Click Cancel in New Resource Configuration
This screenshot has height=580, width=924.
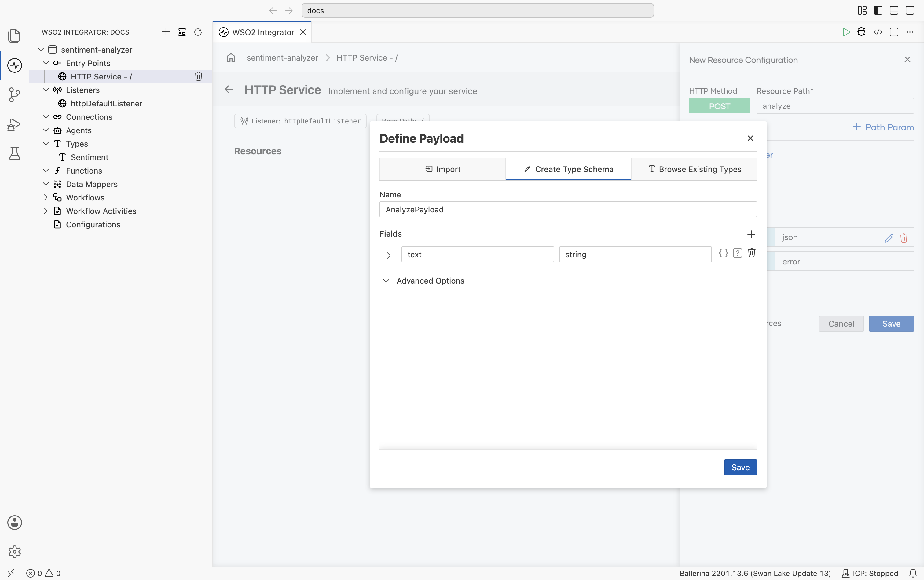click(x=841, y=324)
